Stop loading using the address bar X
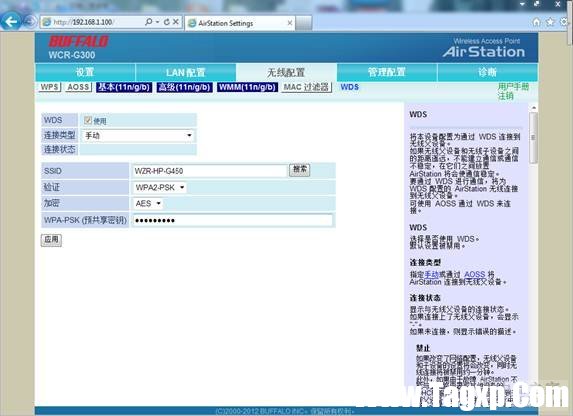The width and height of the screenshot is (573, 416). [x=176, y=22]
